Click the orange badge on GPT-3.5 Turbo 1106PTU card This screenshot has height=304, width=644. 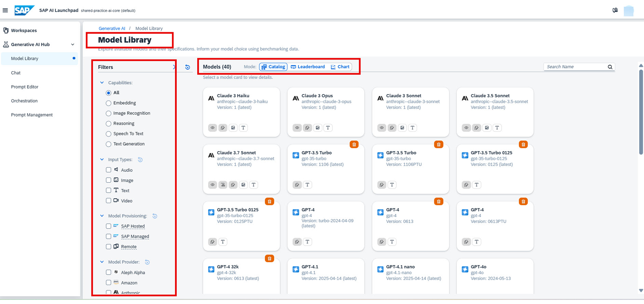pos(439,144)
